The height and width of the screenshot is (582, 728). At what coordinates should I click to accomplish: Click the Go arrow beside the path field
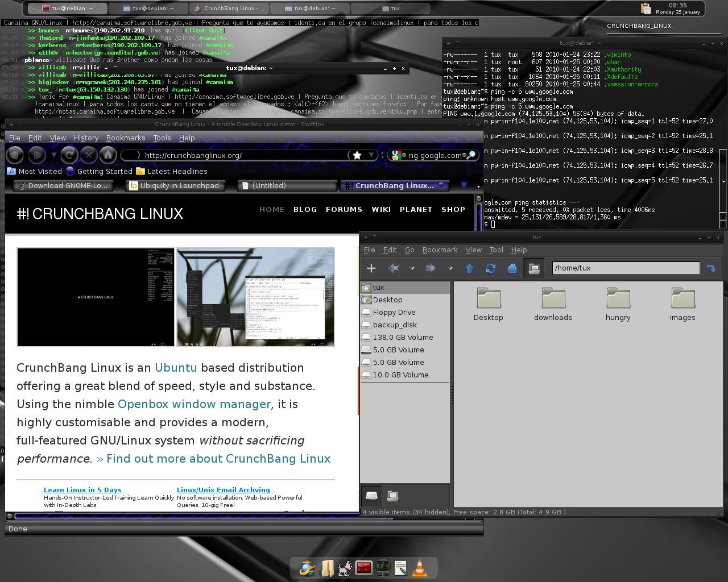pos(711,268)
